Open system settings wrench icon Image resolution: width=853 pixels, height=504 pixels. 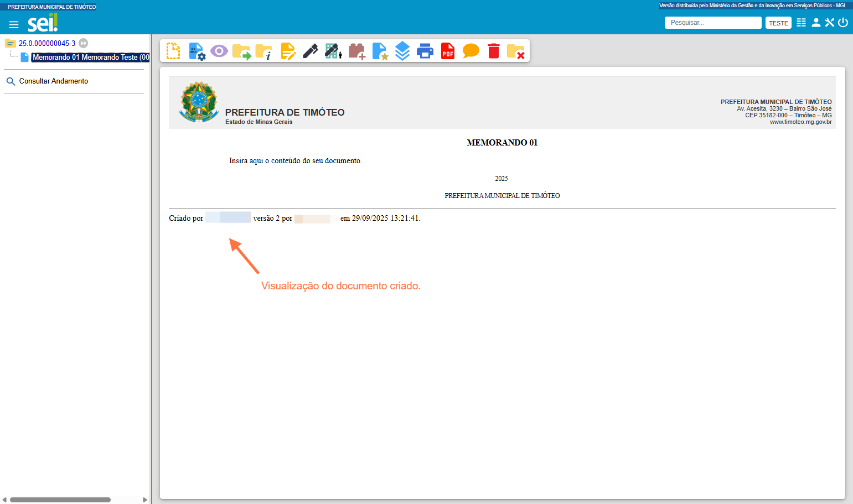[829, 23]
